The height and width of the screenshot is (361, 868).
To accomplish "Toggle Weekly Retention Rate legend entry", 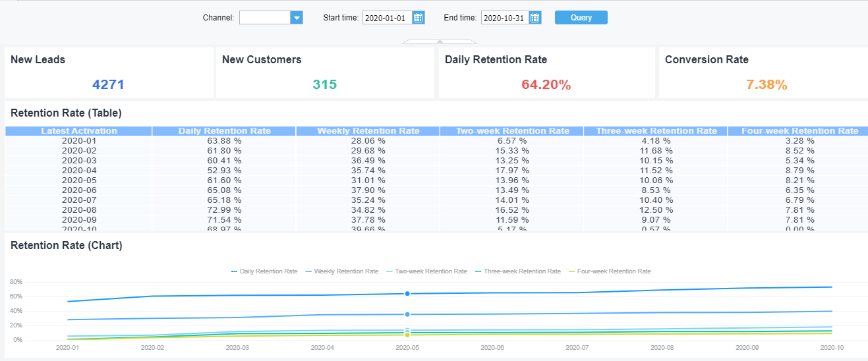I will coord(342,271).
